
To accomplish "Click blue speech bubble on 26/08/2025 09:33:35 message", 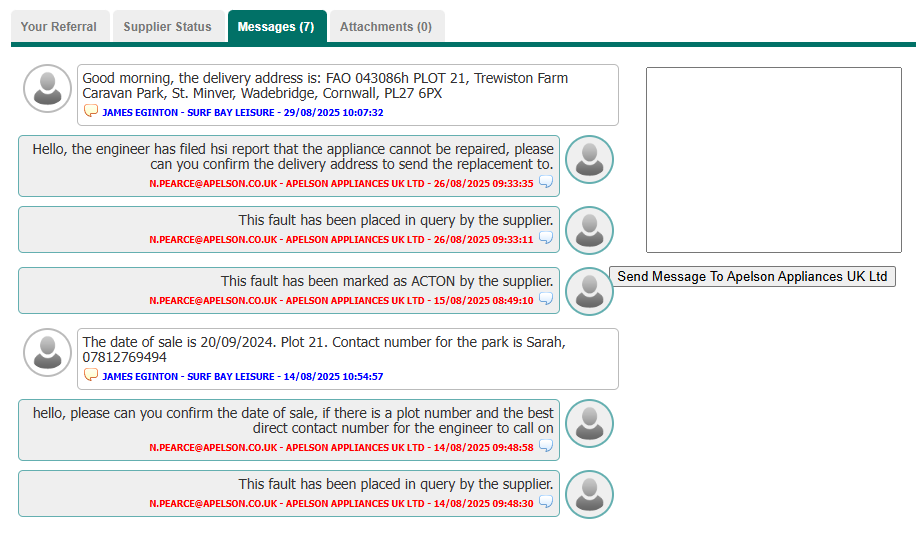I will tap(546, 182).
